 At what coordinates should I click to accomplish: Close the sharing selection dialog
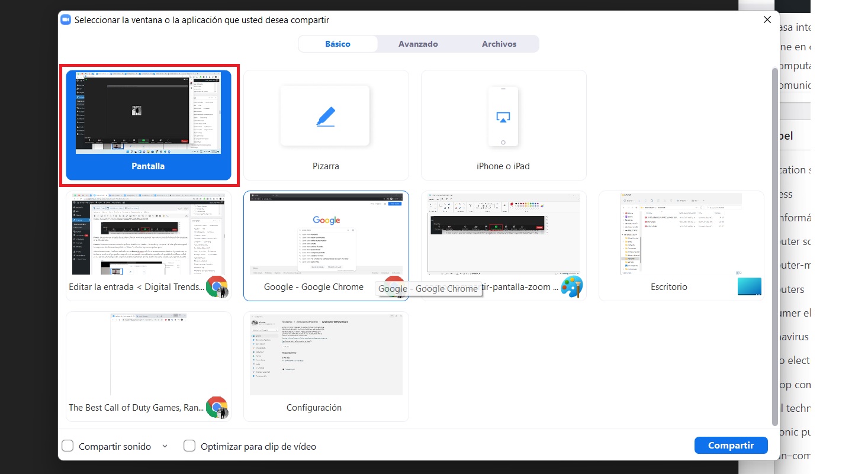[767, 20]
